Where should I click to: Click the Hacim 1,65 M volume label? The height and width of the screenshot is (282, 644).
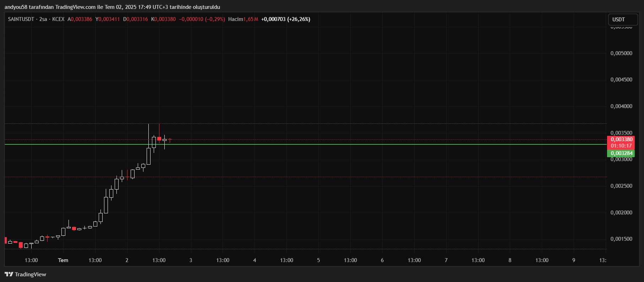point(243,19)
